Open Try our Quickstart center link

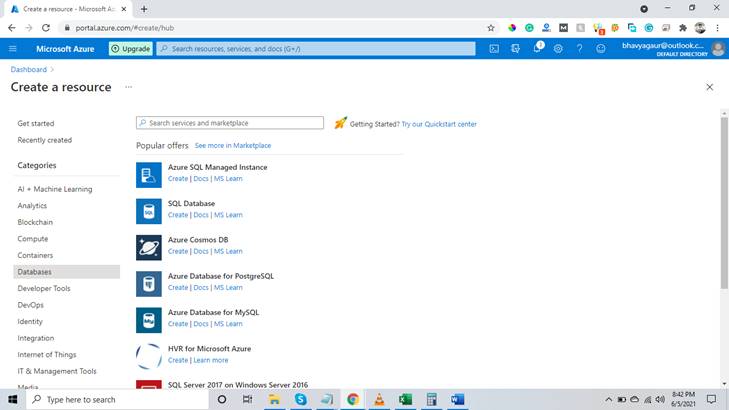pos(439,124)
